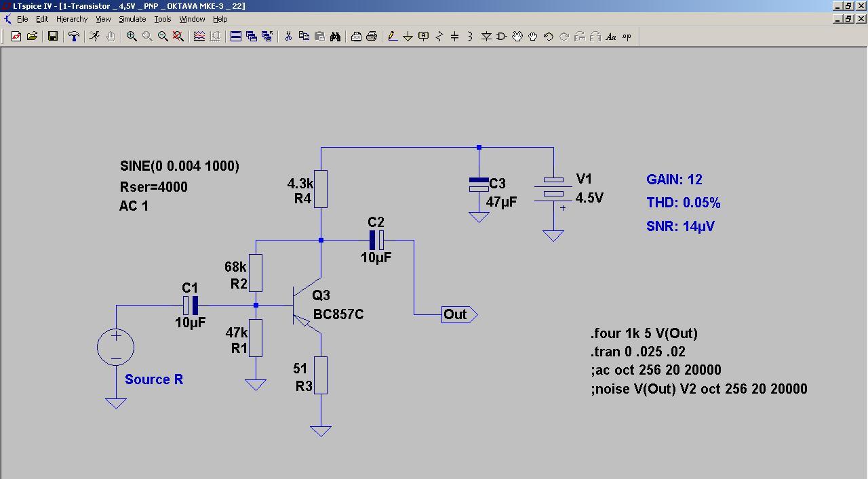Place a Ground symbol from the toolbar
Viewport: 868px width, 479px height.
pos(408,37)
